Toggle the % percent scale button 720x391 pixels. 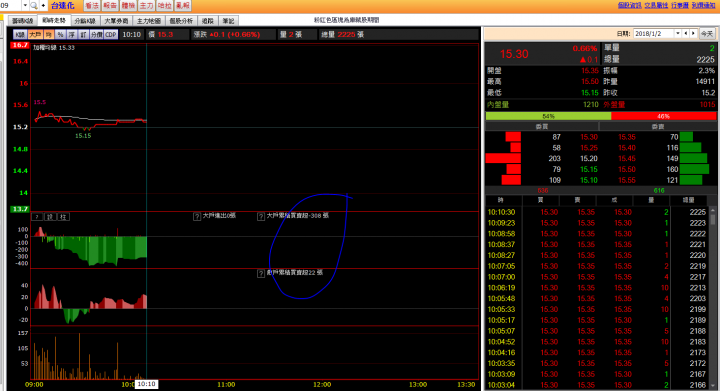click(61, 34)
